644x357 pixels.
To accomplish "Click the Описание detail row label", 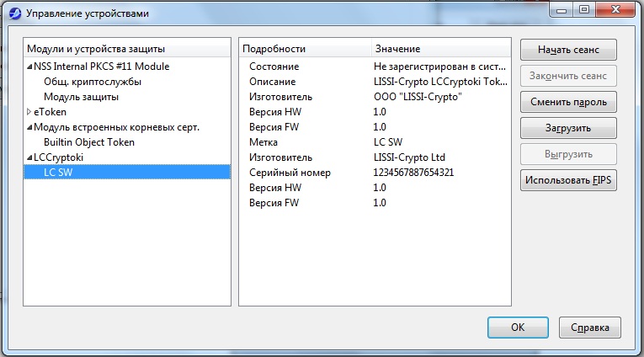I will (x=272, y=82).
